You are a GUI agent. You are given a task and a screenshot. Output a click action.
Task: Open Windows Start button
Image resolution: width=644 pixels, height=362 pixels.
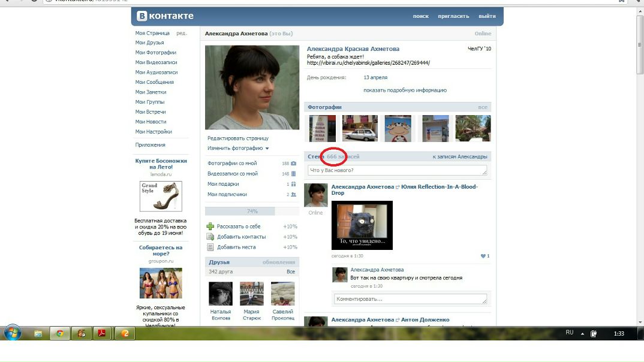(x=13, y=333)
